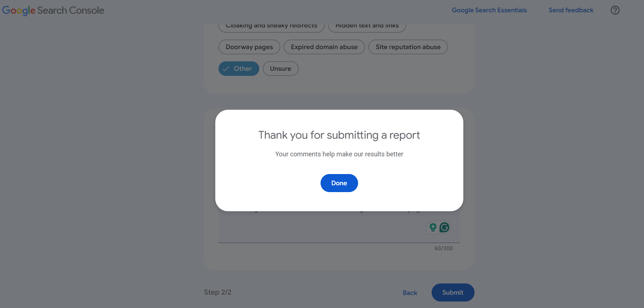Deselect the Other category chip
Viewport: 644px width, 308px height.
point(239,69)
